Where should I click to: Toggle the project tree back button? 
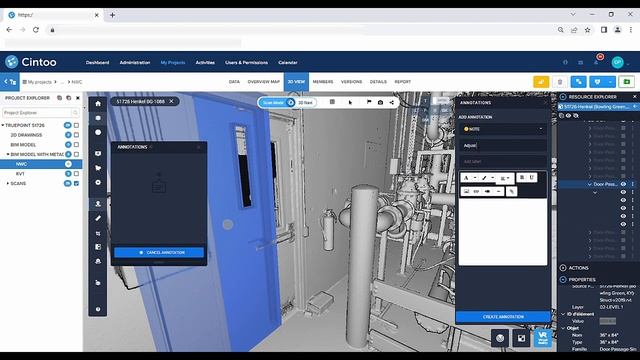10,82
